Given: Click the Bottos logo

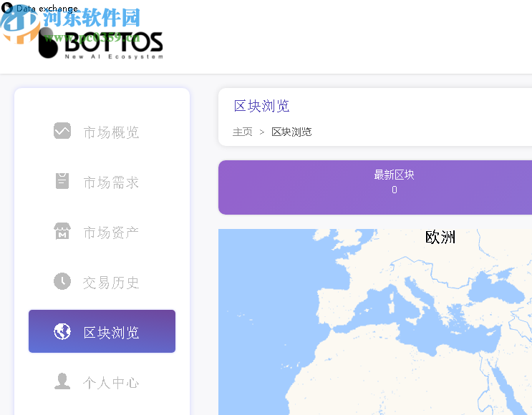Looking at the screenshot, I should pyautogui.click(x=100, y=45).
